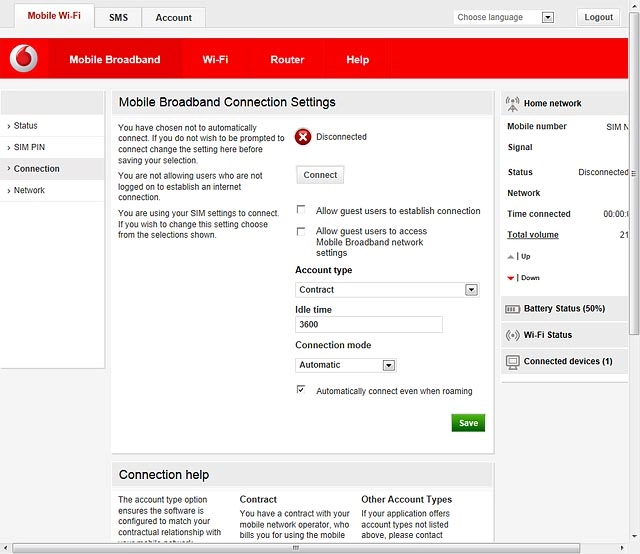The width and height of the screenshot is (640, 554).
Task: Click the Vodafone logo icon
Action: click(24, 58)
